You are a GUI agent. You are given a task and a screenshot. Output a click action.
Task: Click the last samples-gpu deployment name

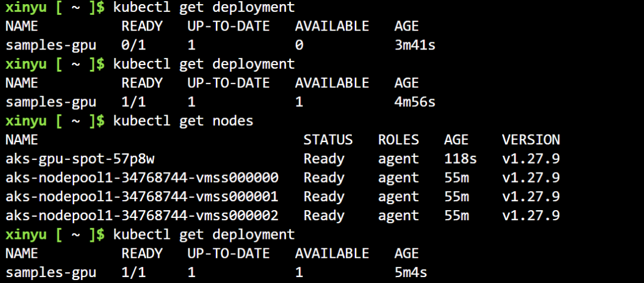51,273
